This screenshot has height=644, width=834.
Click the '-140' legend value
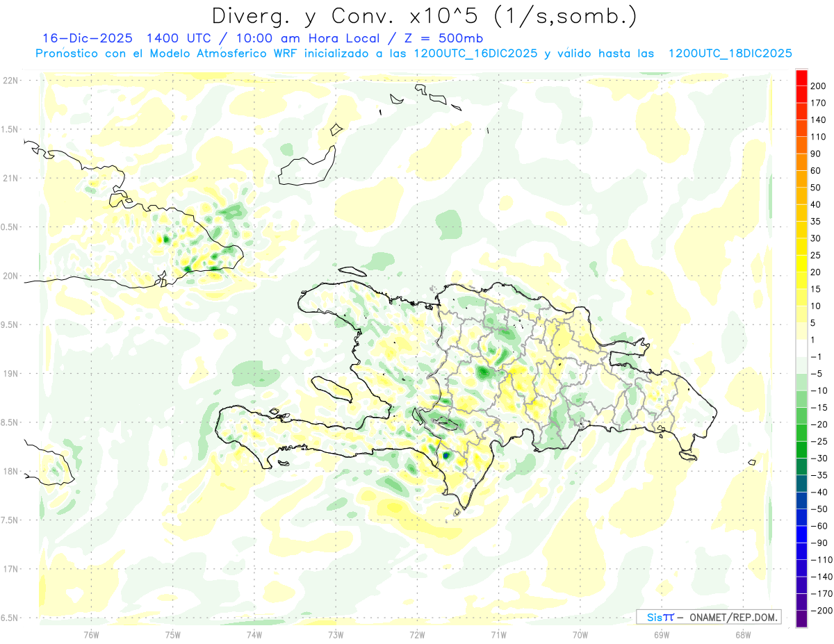click(821, 577)
